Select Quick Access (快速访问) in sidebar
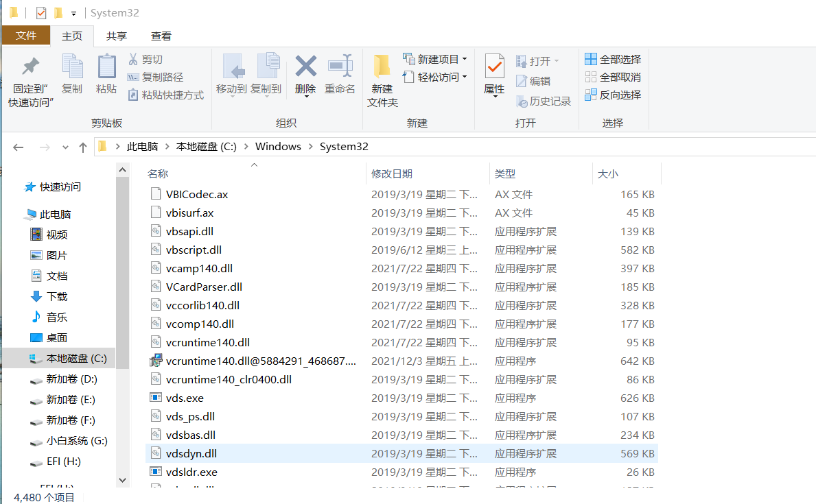Image resolution: width=816 pixels, height=504 pixels. point(53,187)
